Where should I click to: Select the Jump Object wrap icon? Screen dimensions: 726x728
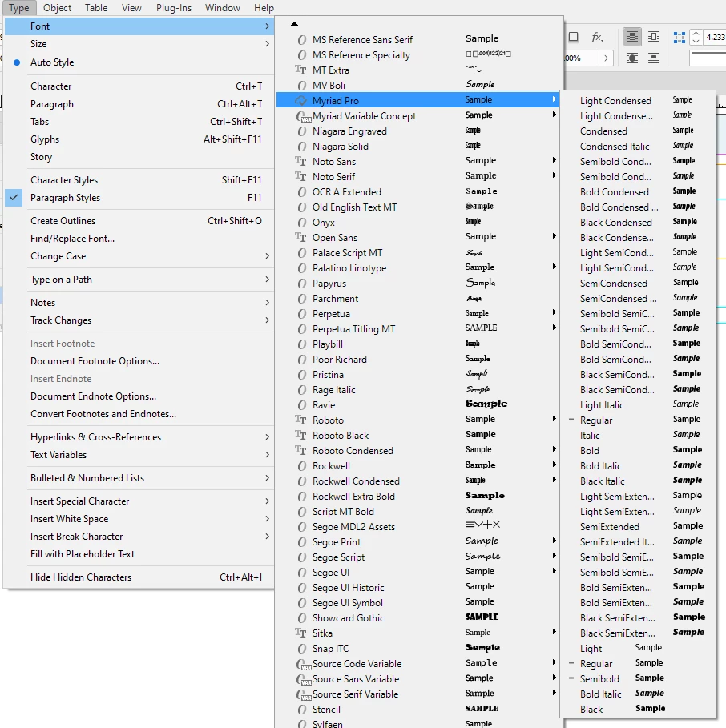click(654, 58)
